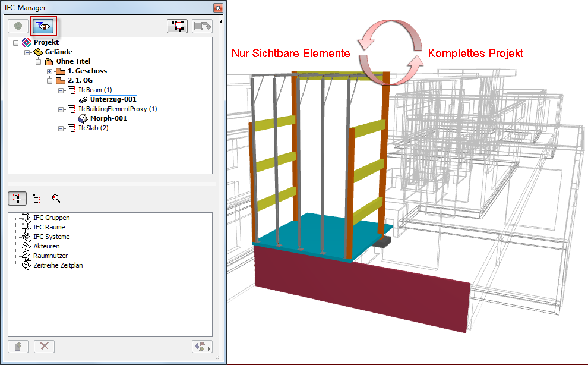Collapse the IfcBeam (1) group
The height and width of the screenshot is (365, 588).
coord(61,90)
